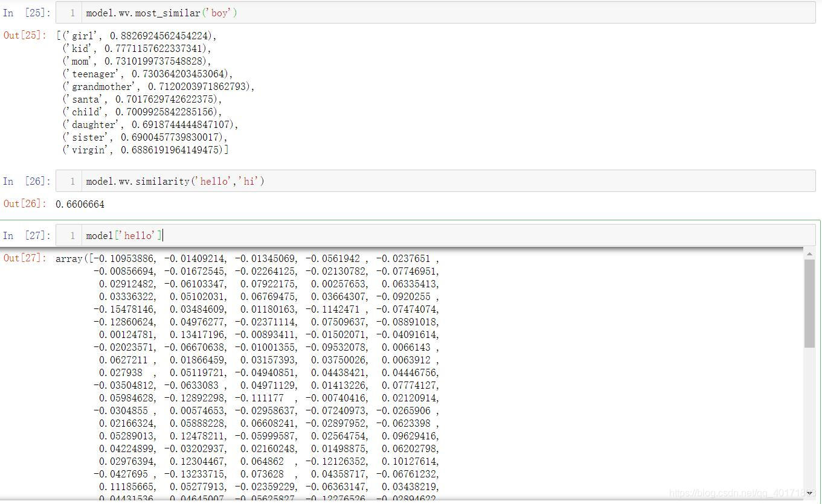Click the 'child' result line 0.7009925842285156
822x504 pixels.
[x=143, y=112]
